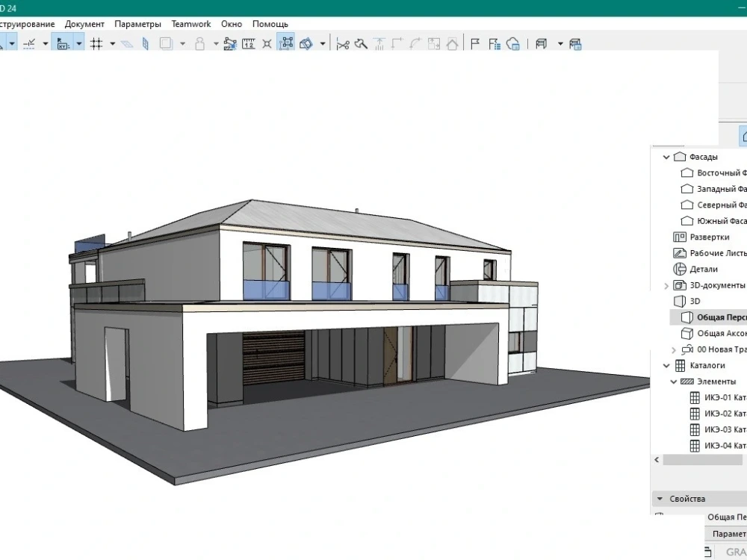
Task: Toggle the XY coordinate tracker icon
Action: pos(63,44)
